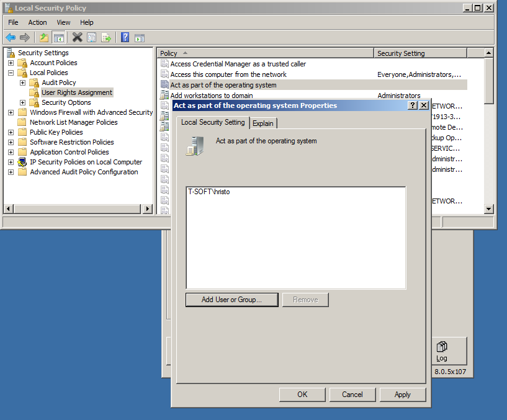Image resolution: width=507 pixels, height=420 pixels.
Task: Click the Add User or Group button
Action: 231,300
